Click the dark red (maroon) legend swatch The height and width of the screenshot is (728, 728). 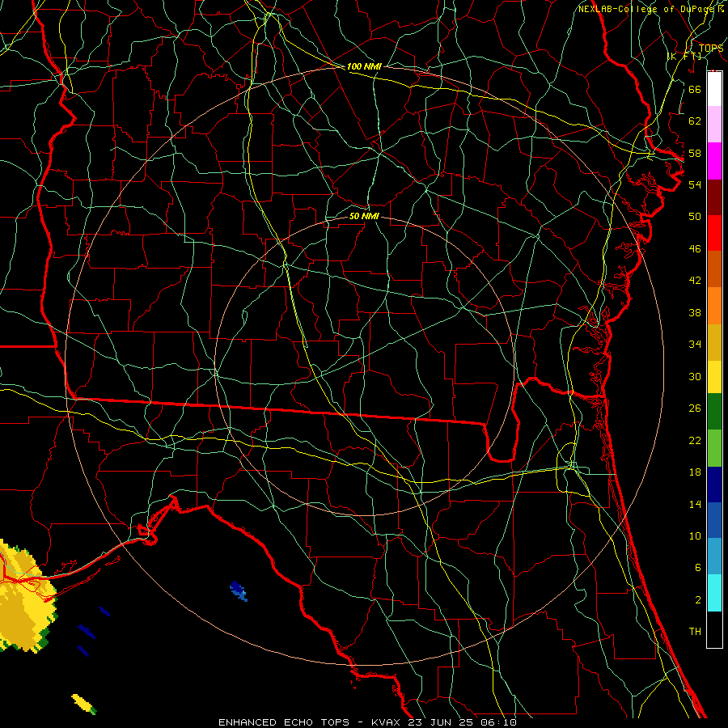(714, 197)
